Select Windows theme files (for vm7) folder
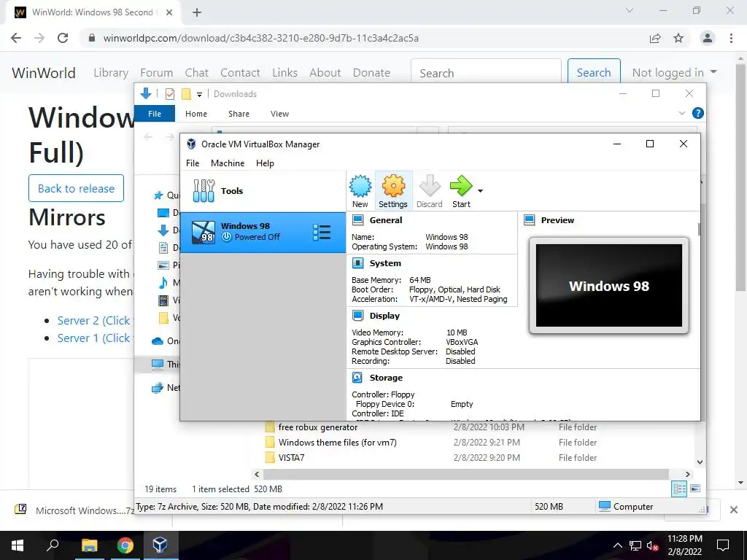This screenshot has height=560, width=747. [337, 443]
